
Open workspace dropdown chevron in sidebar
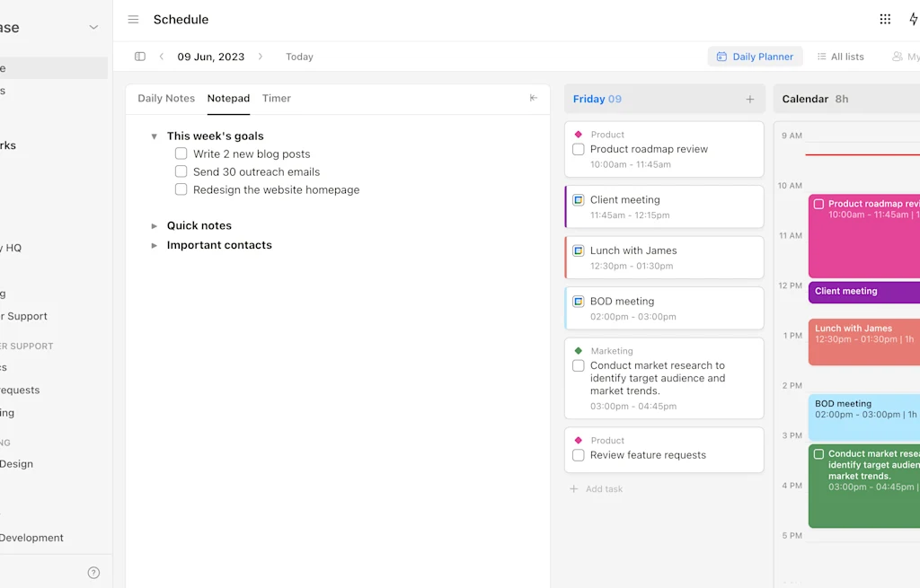93,28
